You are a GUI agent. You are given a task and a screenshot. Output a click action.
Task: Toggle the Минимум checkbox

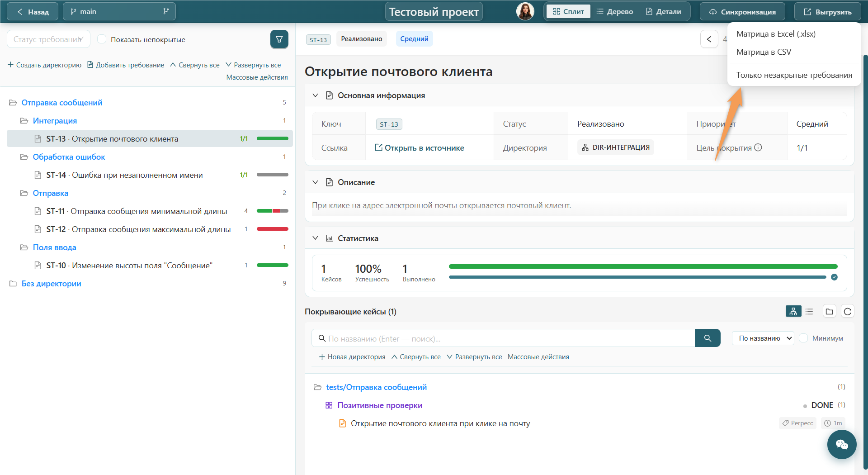803,338
